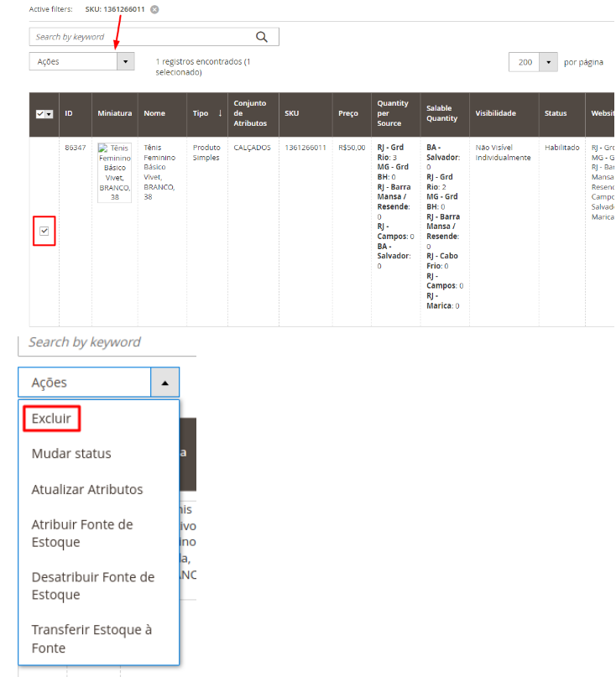This screenshot has height=677, width=616.
Task: Open the top Ações dropdown arrow
Action: point(125,61)
